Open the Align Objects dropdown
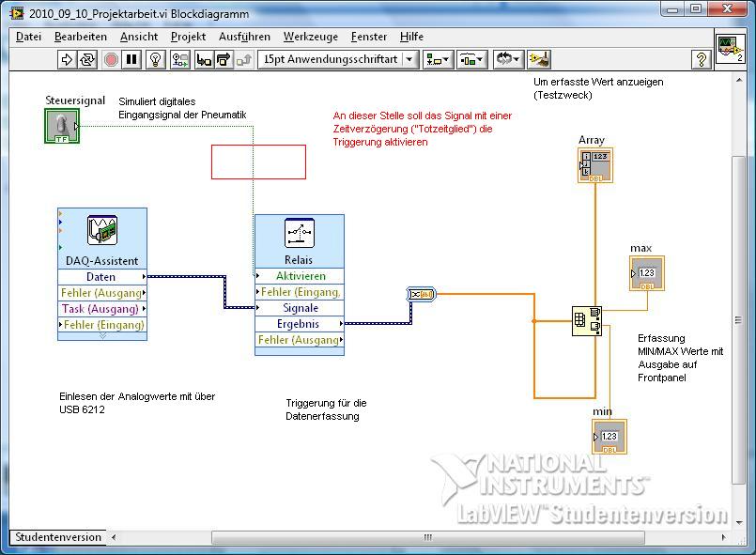The image size is (756, 555). pyautogui.click(x=439, y=60)
